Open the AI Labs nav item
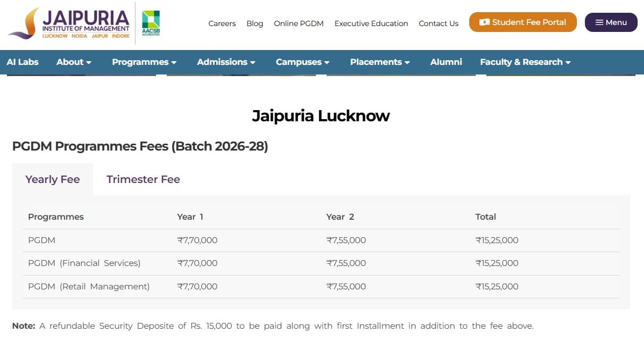The image size is (644, 341). pos(22,62)
